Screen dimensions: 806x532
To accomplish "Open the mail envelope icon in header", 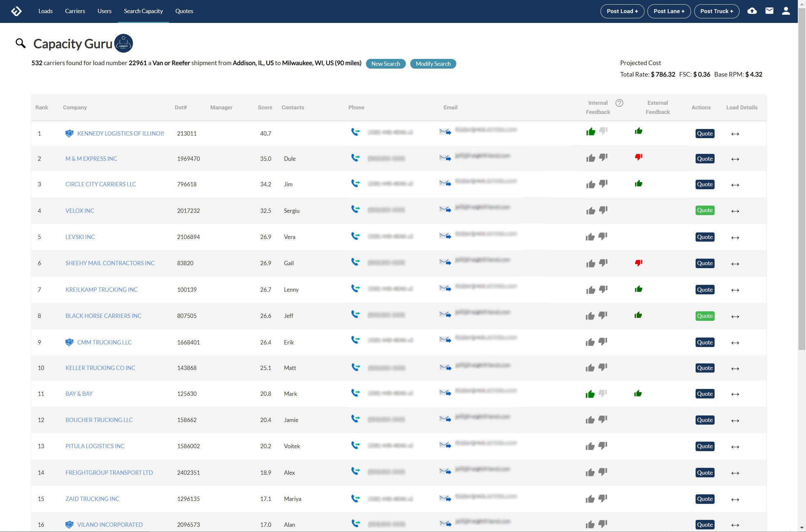I will [769, 11].
